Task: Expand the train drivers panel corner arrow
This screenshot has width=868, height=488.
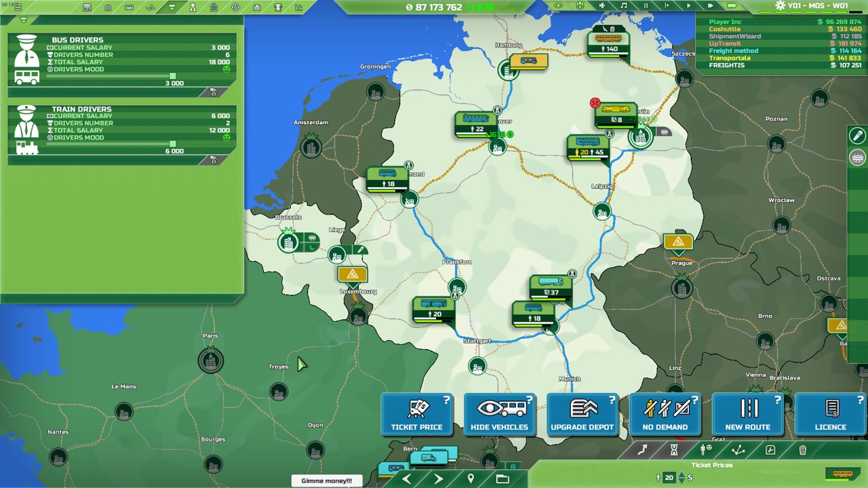Action: point(214,161)
